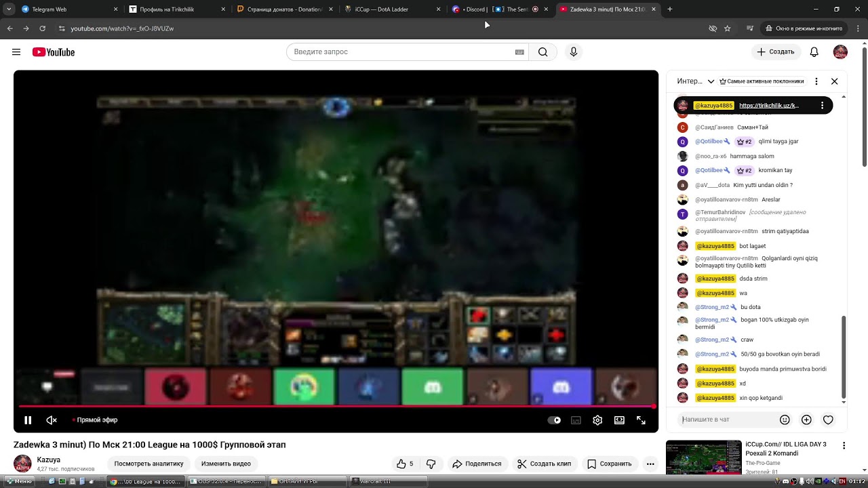
Task: Click Посмотреть аналитику button
Action: [149, 464]
